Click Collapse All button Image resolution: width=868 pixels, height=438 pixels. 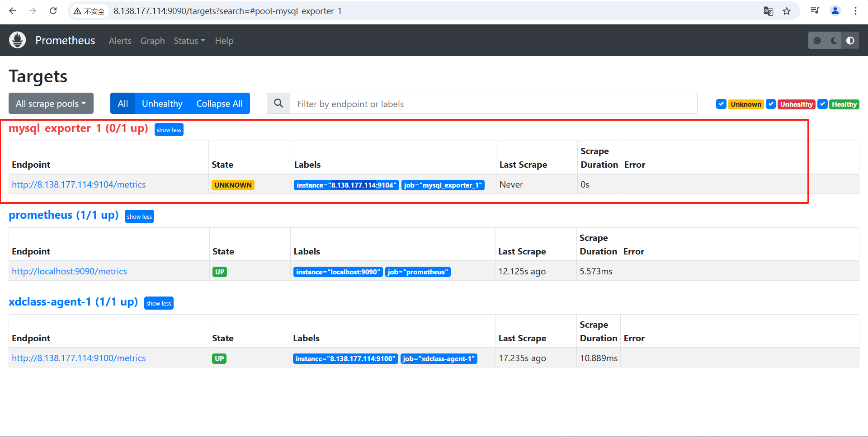click(219, 104)
